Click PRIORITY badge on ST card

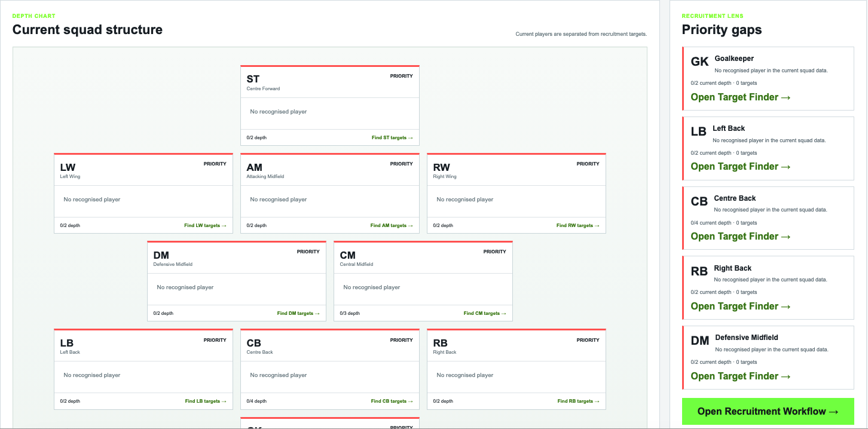(402, 76)
